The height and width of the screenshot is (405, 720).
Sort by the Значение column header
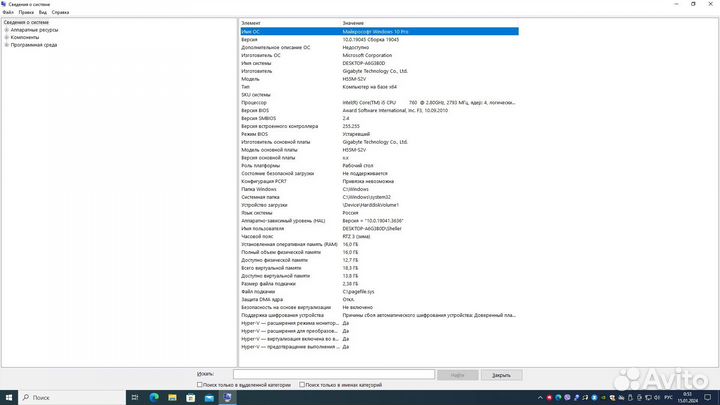429,23
